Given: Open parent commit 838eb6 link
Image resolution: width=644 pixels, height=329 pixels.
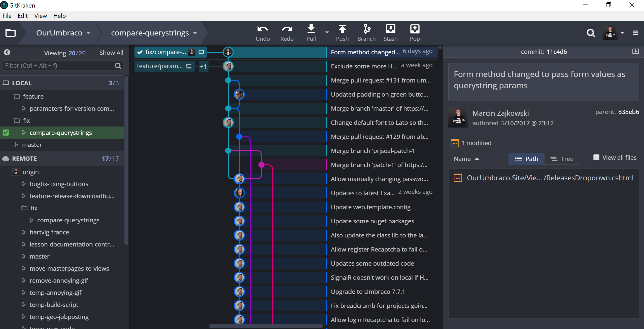Looking at the screenshot, I should click(x=628, y=112).
